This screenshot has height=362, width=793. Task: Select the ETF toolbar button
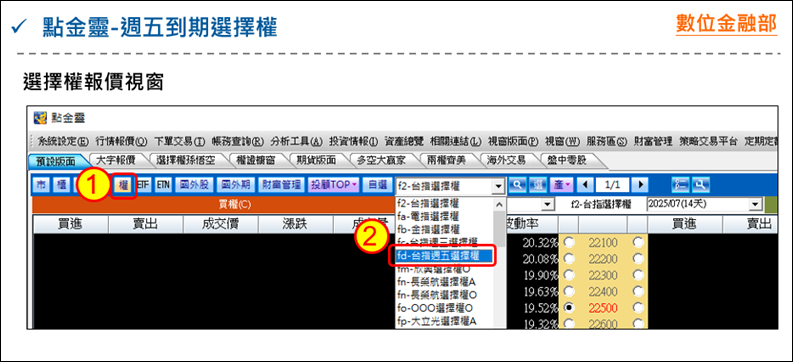(x=143, y=186)
